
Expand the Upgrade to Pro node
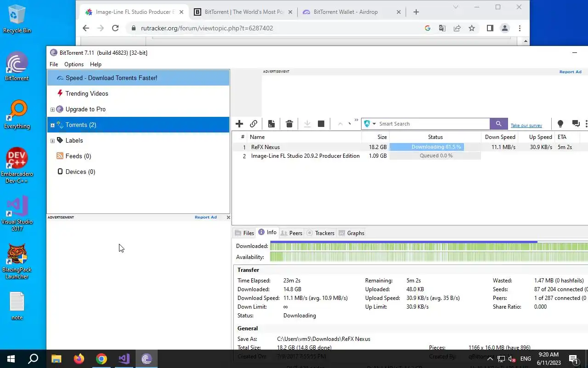click(x=52, y=109)
